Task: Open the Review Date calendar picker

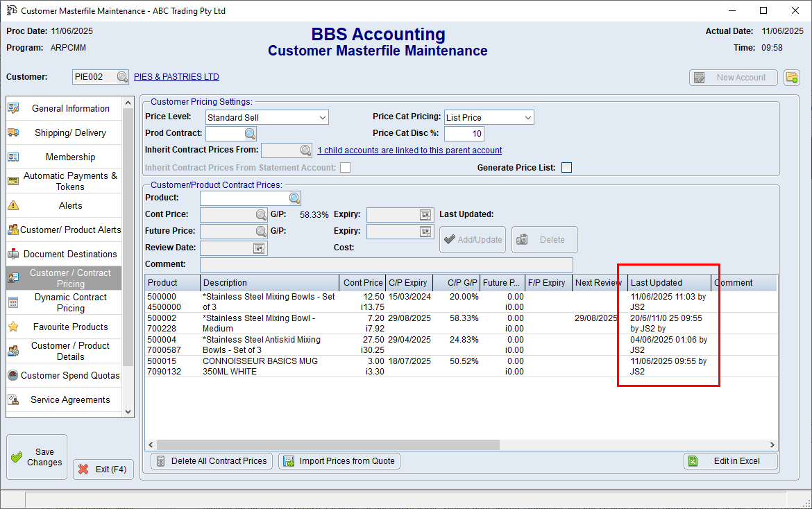Action: tap(260, 248)
